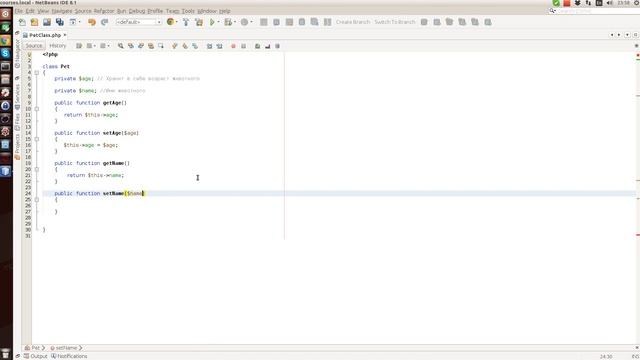
Task: Jump to previous bookmark icon
Action: (175, 46)
